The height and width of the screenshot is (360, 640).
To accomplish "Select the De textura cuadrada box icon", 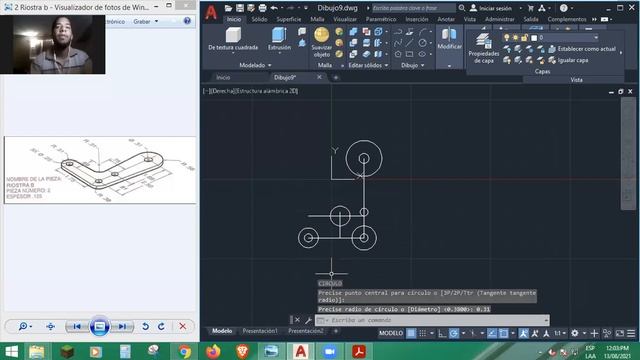I will point(233,35).
